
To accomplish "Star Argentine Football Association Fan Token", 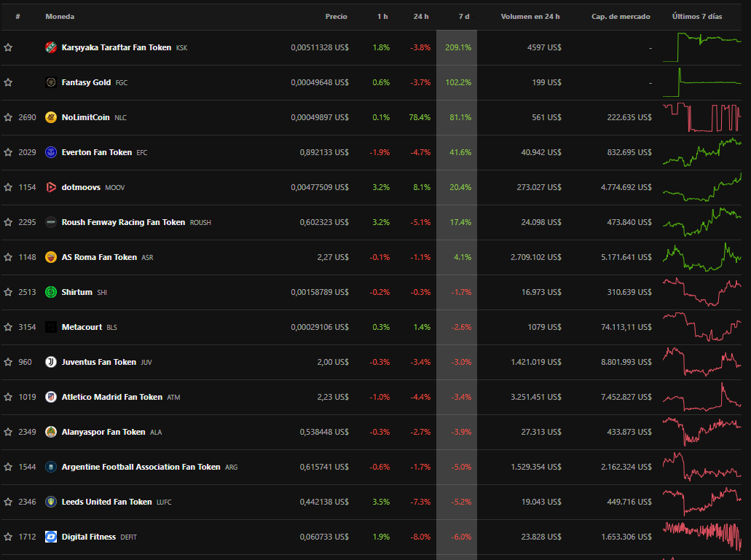I will [8, 467].
